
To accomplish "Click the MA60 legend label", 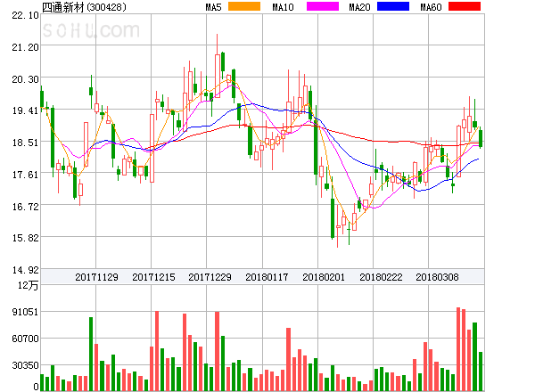I will click(x=431, y=7).
